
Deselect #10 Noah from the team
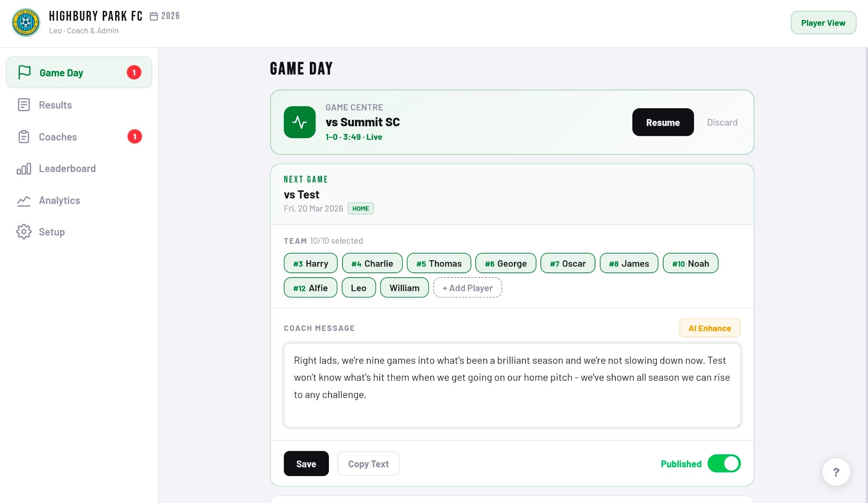pos(690,263)
